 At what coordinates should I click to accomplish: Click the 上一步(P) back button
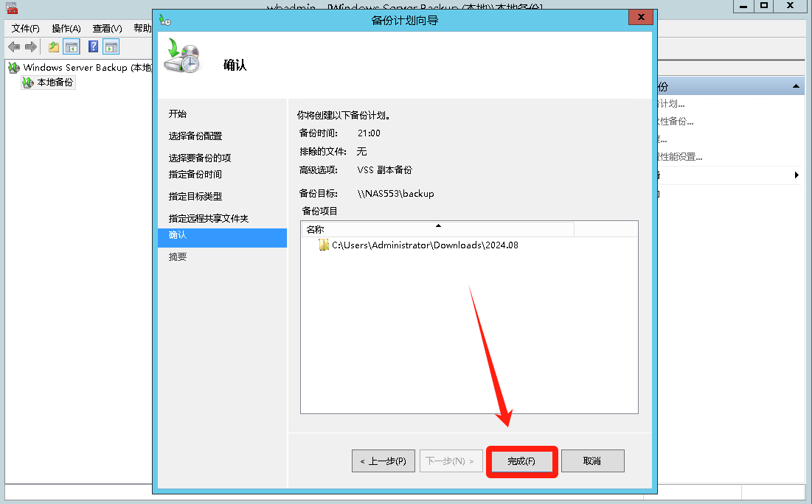click(384, 461)
